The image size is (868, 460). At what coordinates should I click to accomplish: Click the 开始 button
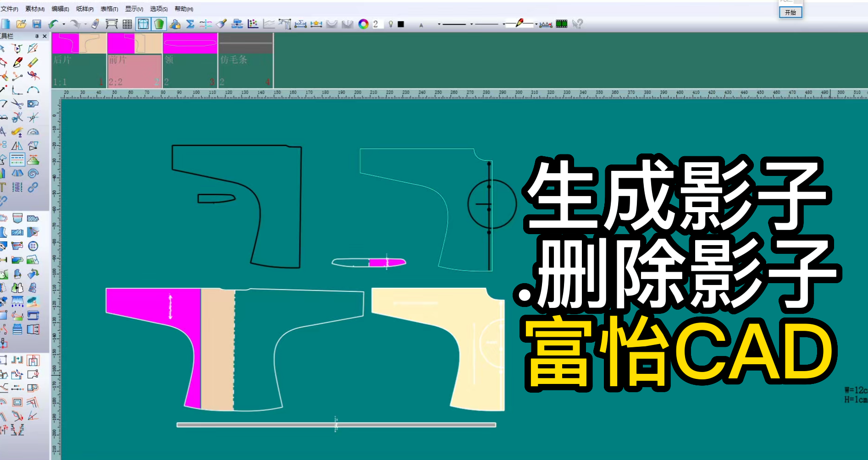click(791, 12)
